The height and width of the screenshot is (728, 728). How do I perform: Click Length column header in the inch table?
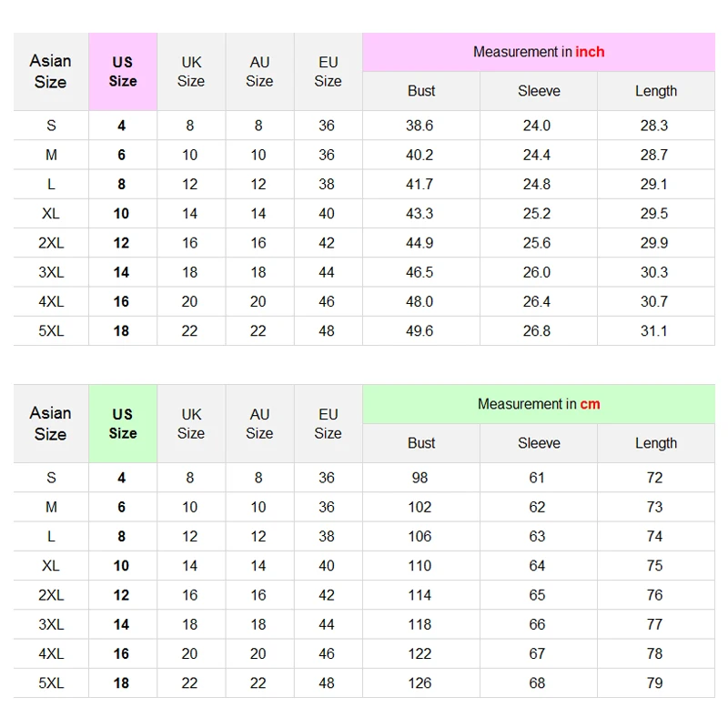click(656, 91)
